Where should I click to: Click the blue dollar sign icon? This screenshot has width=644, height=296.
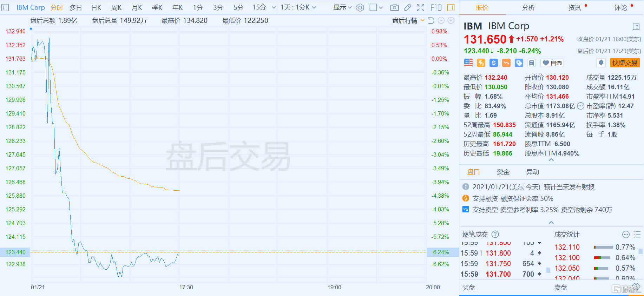pos(494,63)
